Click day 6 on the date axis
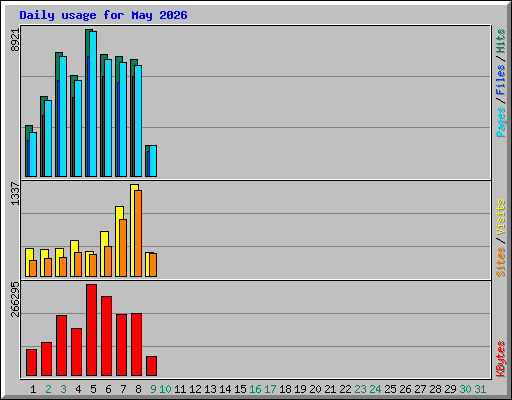 coord(108,389)
